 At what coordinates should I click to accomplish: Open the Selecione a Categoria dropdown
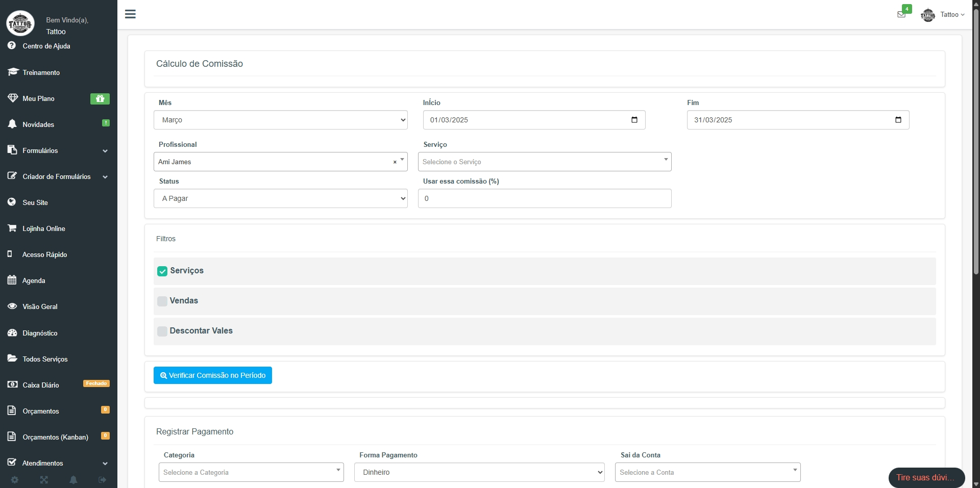[251, 472]
